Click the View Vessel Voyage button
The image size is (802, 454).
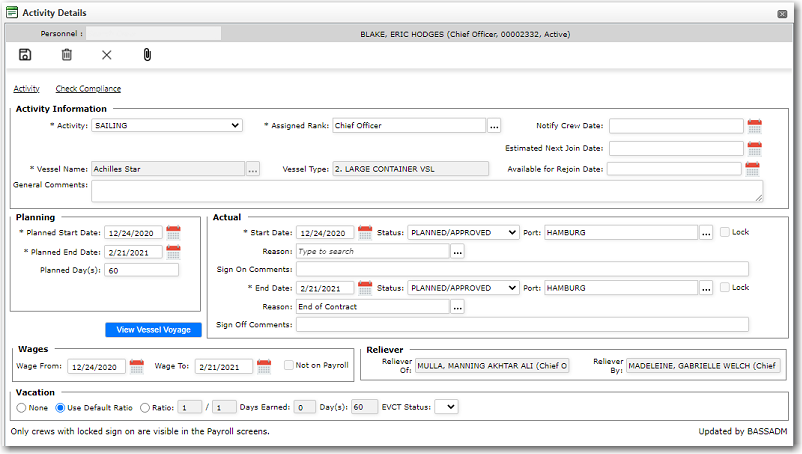pyautogui.click(x=153, y=330)
